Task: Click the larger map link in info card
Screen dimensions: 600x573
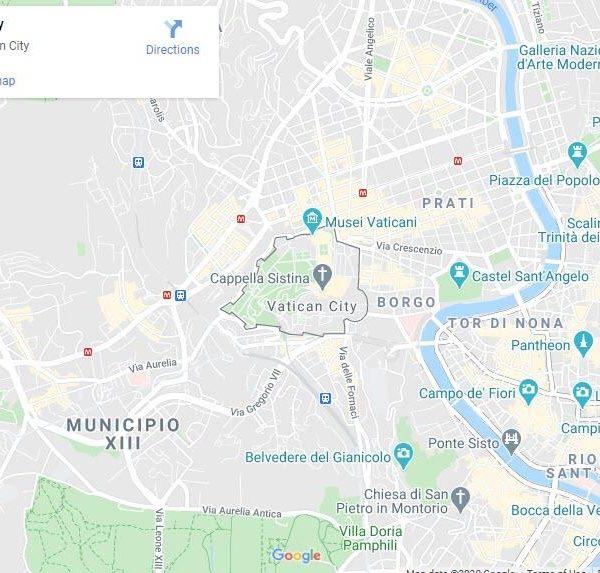Action: click(x=8, y=81)
